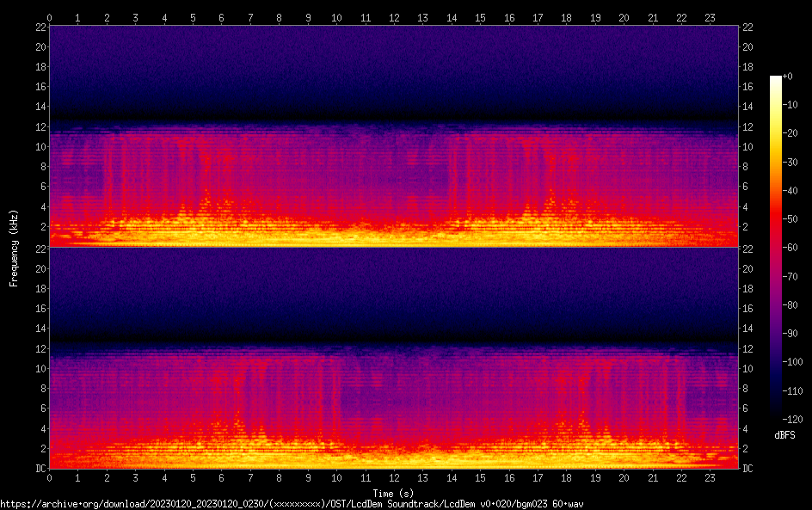Click the "Time (s)" axis label
The width and height of the screenshot is (812, 510).
[x=394, y=493]
